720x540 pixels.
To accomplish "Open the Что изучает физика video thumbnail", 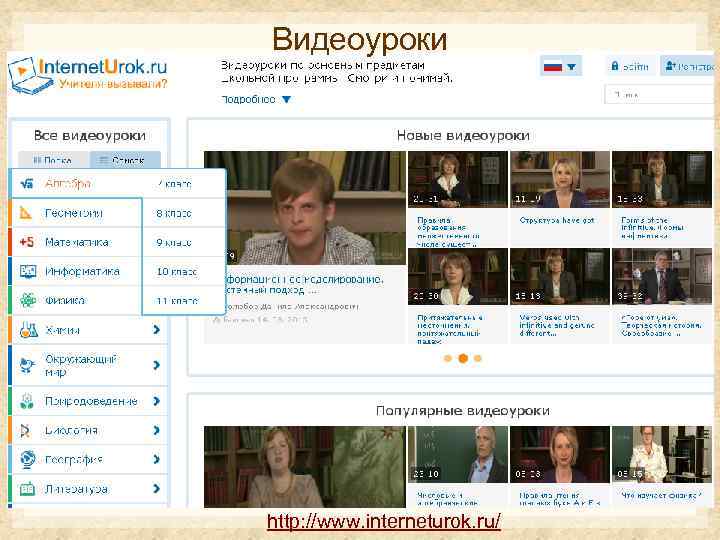I will coord(662,454).
